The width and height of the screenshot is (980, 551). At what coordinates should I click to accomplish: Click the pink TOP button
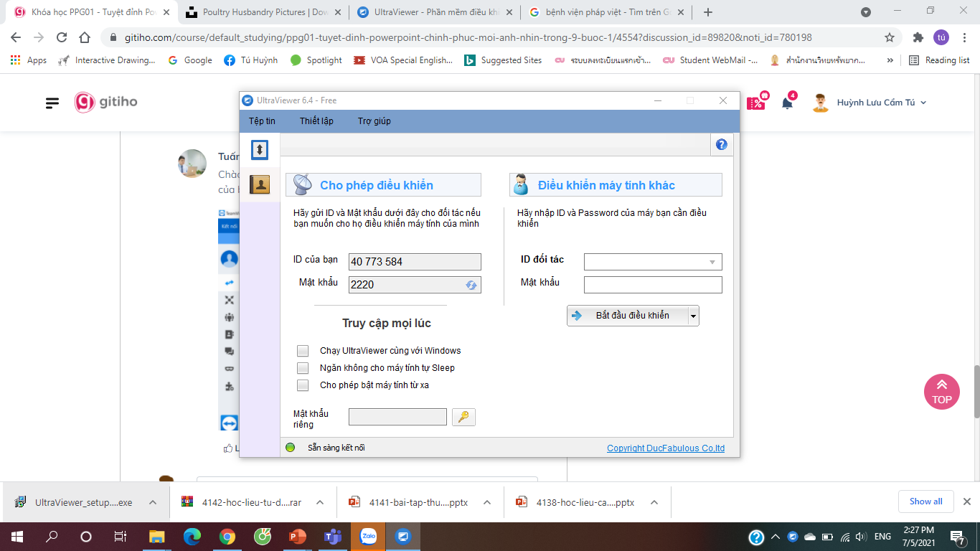942,392
